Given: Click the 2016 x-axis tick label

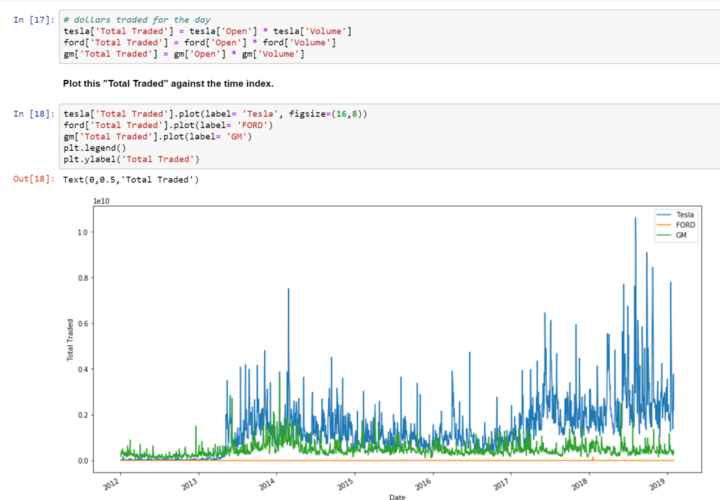Looking at the screenshot, I should click(x=424, y=483).
